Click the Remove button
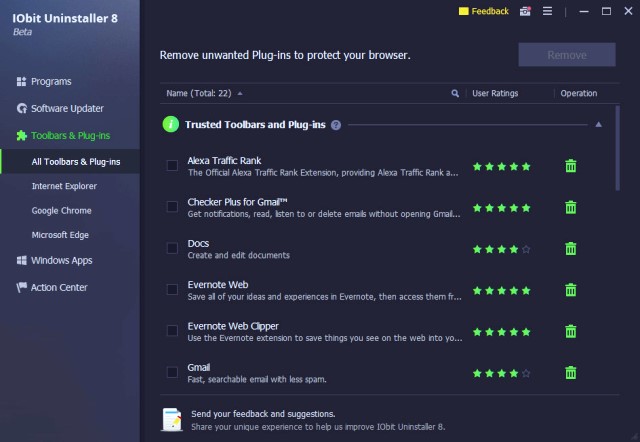The image size is (640, 442). (567, 55)
